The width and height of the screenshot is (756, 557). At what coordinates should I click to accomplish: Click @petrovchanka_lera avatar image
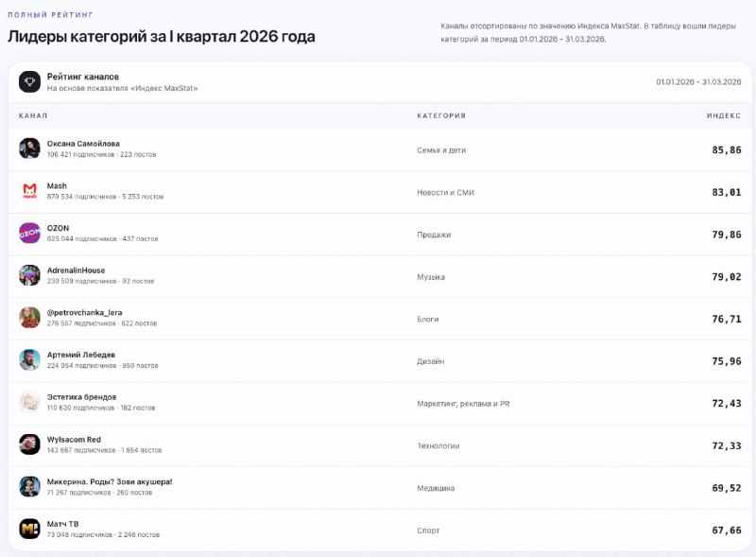point(29,317)
